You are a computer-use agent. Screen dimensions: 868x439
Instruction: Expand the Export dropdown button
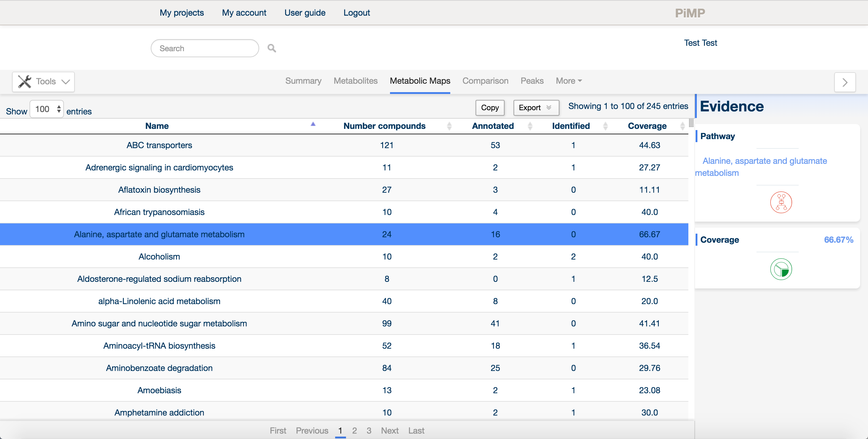[x=536, y=108]
